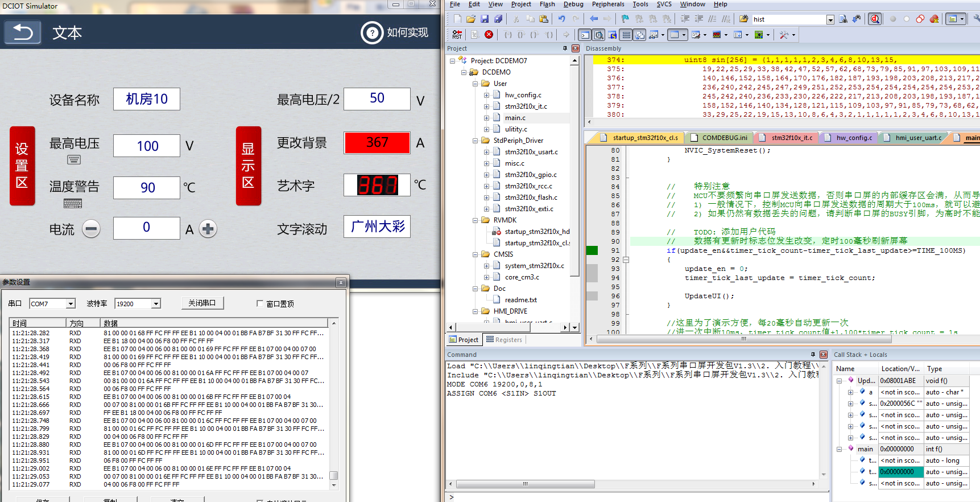
Task: Open the 19200 baud rate dropdown
Action: pyautogui.click(x=155, y=304)
